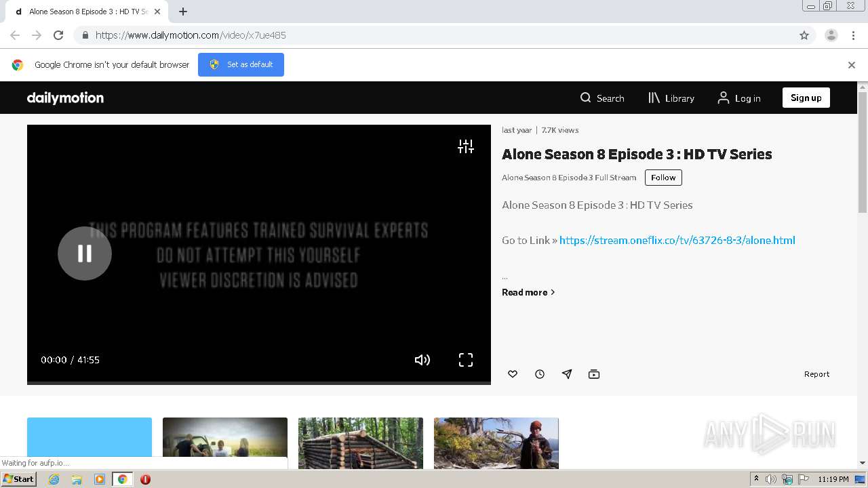
Task: Add the video to a playlist icon
Action: 594,374
